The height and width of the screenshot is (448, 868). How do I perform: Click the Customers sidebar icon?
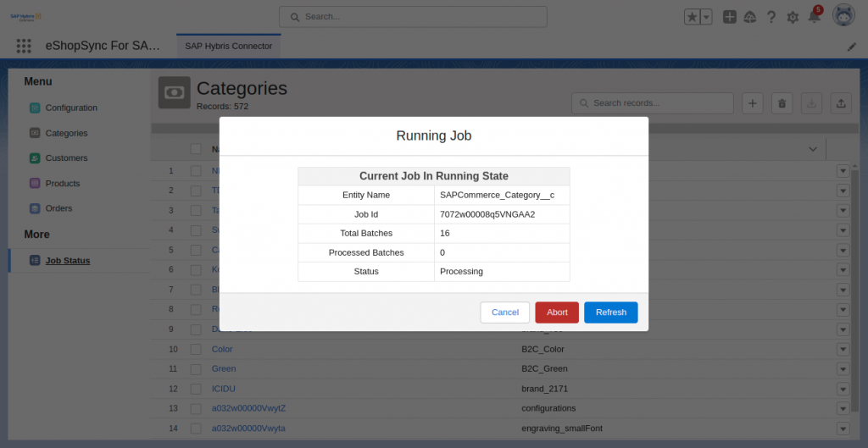(34, 158)
